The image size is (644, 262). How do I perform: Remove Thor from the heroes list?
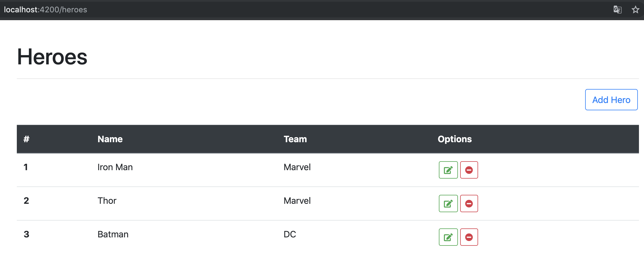[469, 203]
